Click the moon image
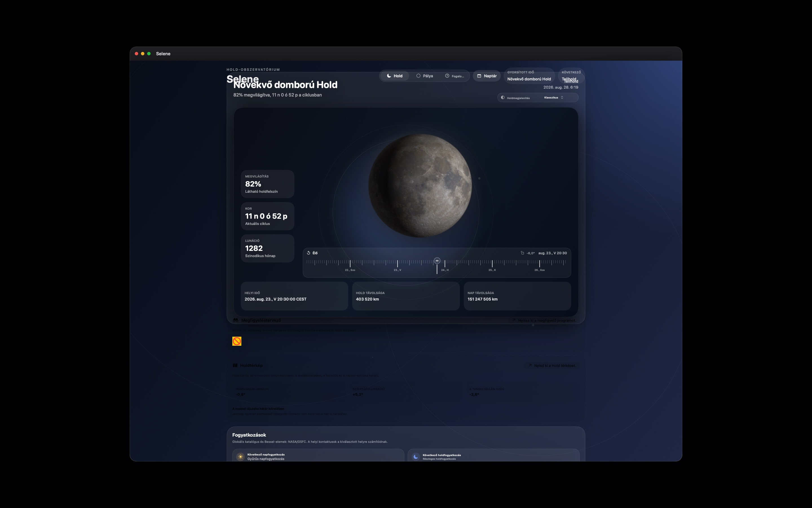Screen dimensions: 812x508 point(420,186)
